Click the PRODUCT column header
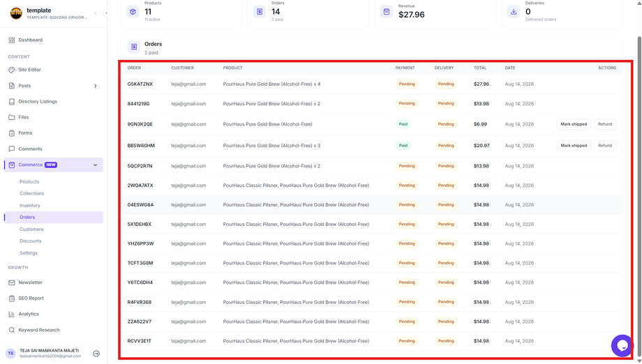Image resolution: width=642 pixels, height=364 pixels. click(x=232, y=68)
